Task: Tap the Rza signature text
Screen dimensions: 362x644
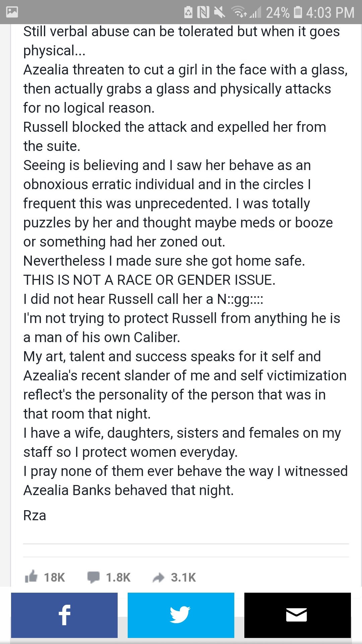Action: tap(35, 516)
